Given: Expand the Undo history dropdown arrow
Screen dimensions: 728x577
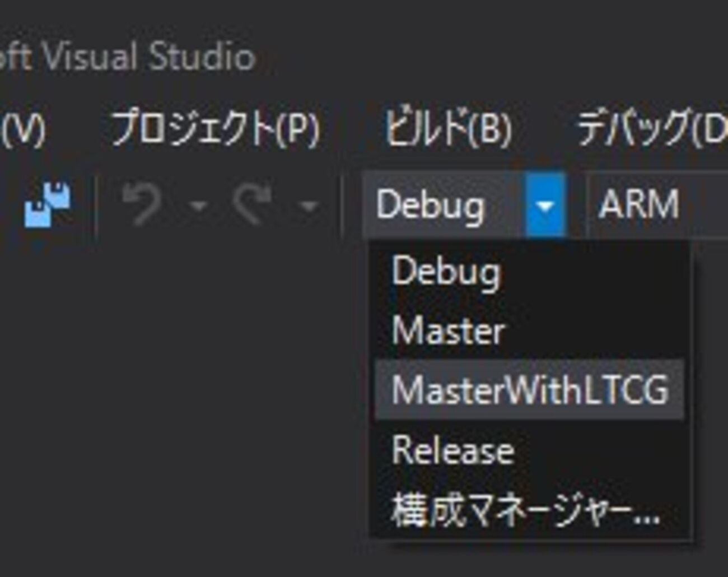Looking at the screenshot, I should (x=198, y=206).
